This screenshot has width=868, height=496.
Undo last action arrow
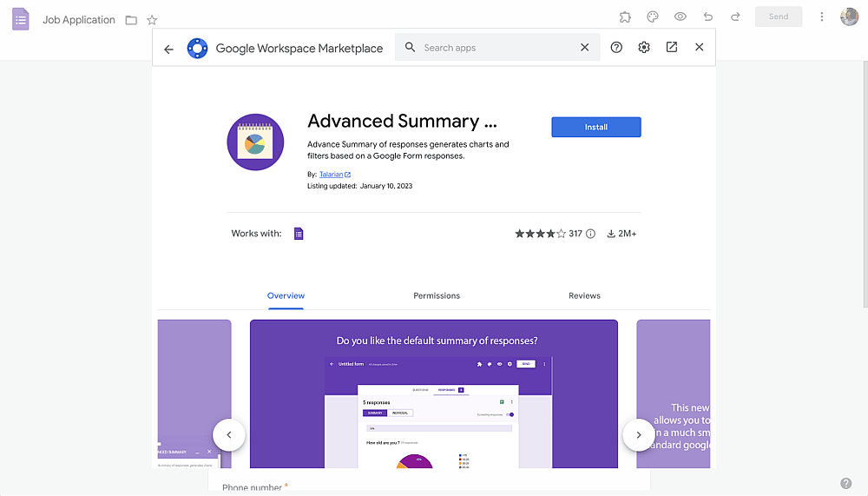[708, 17]
